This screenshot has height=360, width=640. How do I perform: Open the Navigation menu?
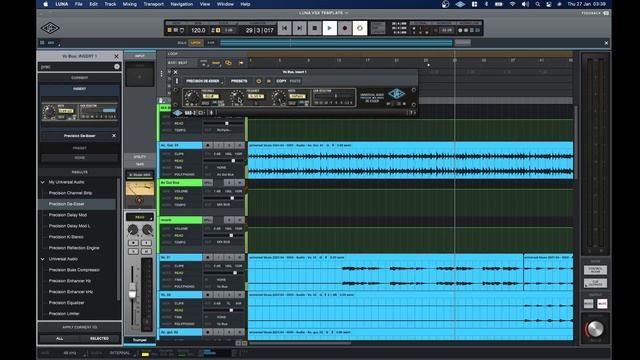[182, 4]
